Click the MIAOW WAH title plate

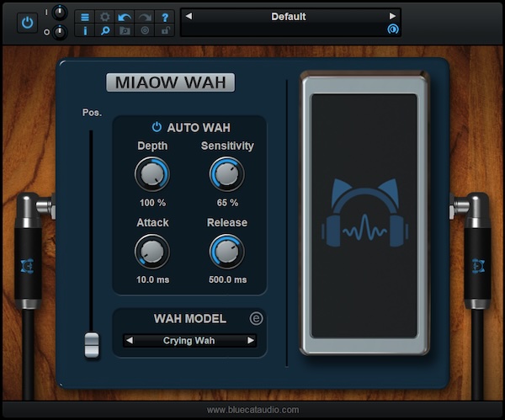tap(170, 82)
